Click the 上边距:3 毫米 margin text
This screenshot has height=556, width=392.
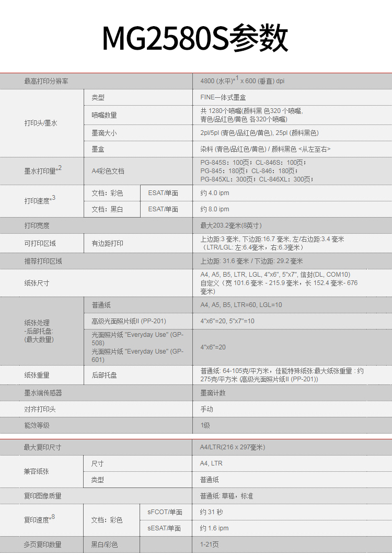[272, 243]
